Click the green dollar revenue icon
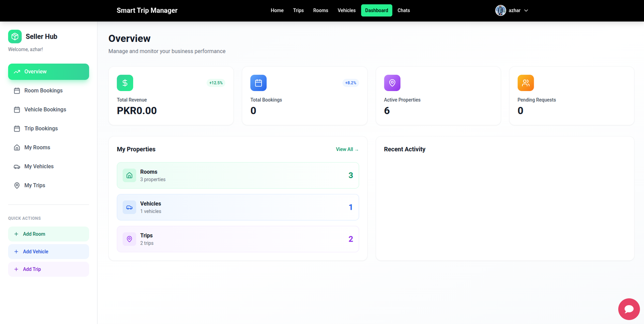Viewport: 644px width, 324px height. pos(125,83)
